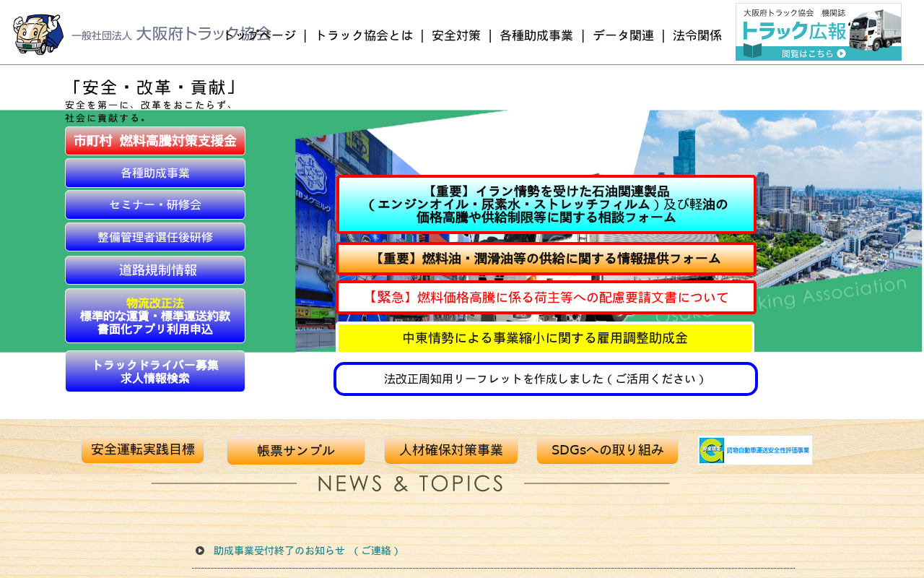This screenshot has width=924, height=578.
Task: Open 法改正周知用リーフレット banner
Action: [546, 379]
